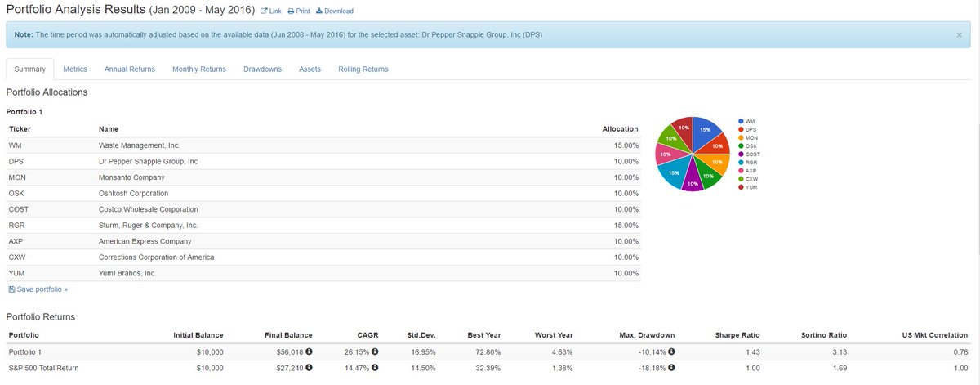
Task: Click the Allocation column header
Action: click(x=620, y=129)
